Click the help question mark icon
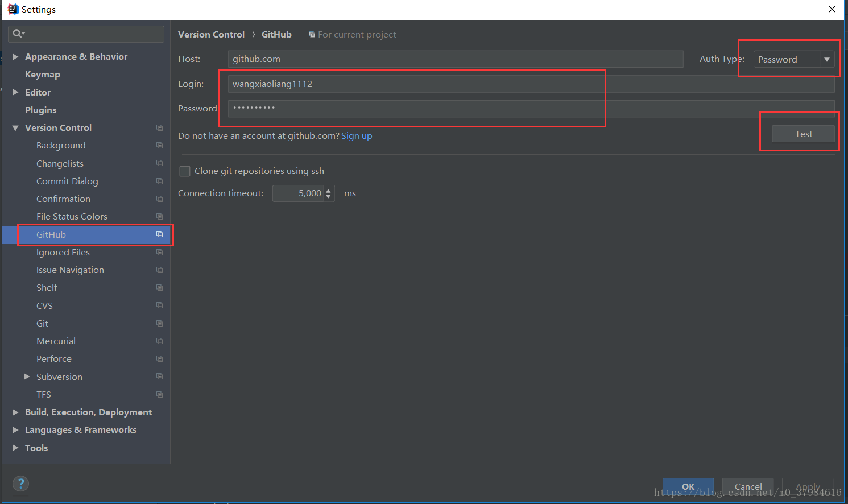848x504 pixels. point(21,484)
